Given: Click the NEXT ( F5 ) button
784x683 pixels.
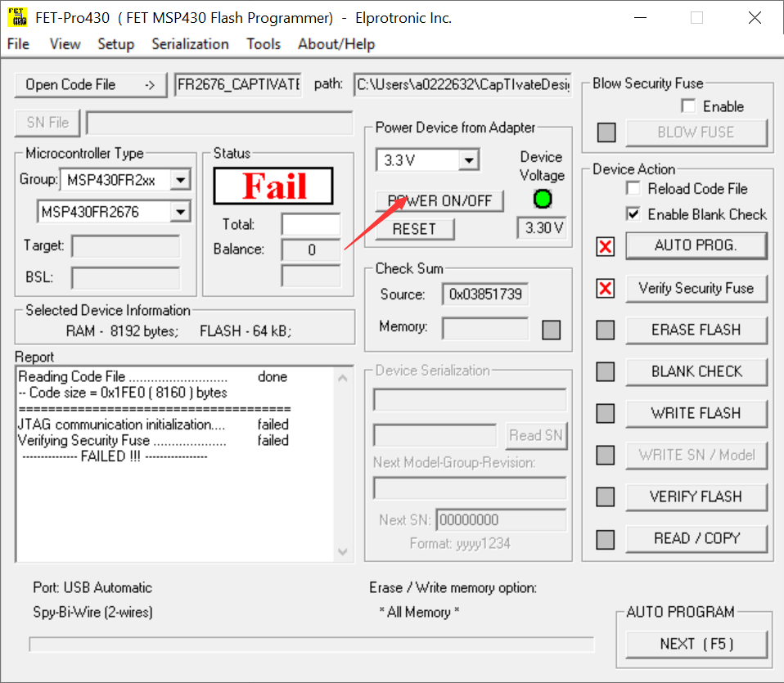Looking at the screenshot, I should click(696, 644).
